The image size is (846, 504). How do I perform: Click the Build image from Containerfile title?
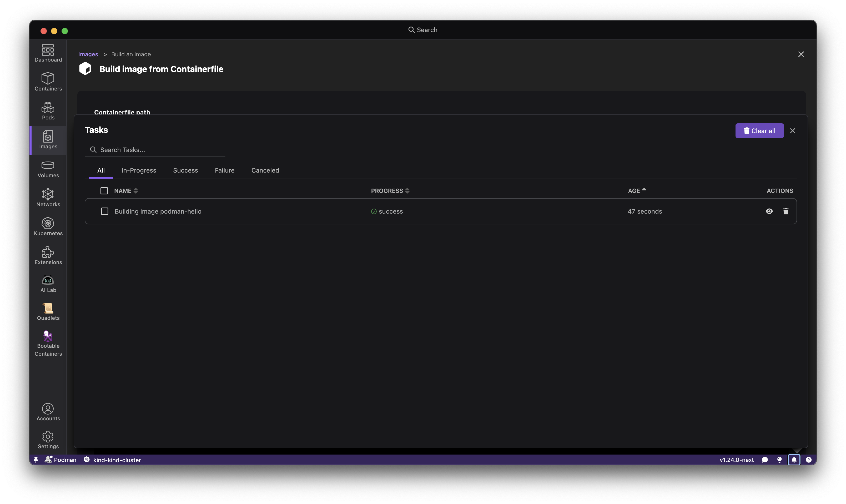tap(161, 69)
